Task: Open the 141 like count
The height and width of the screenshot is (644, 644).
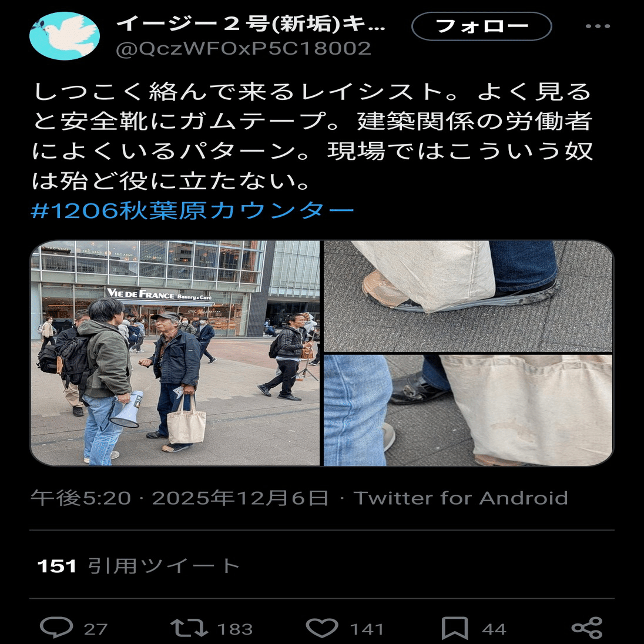Action: pyautogui.click(x=367, y=629)
